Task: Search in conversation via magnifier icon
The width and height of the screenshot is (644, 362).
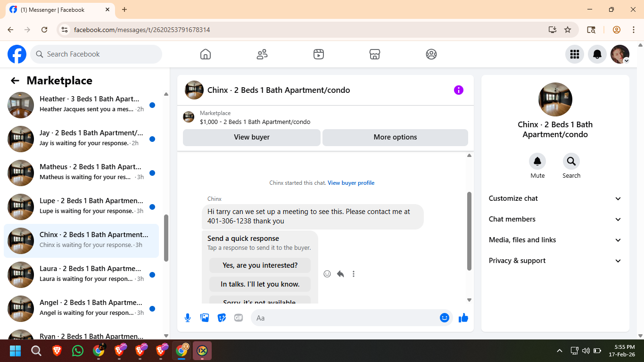Action: coord(571,161)
